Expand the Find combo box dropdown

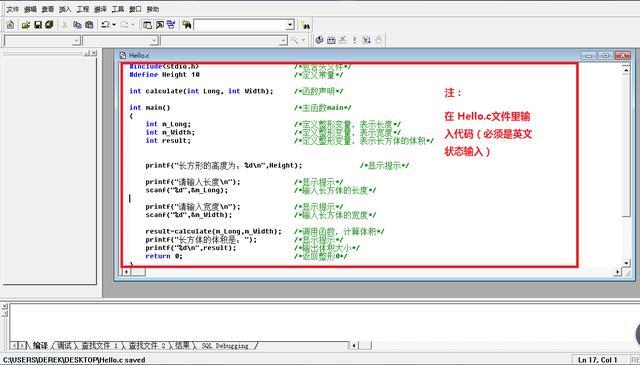coord(290,25)
